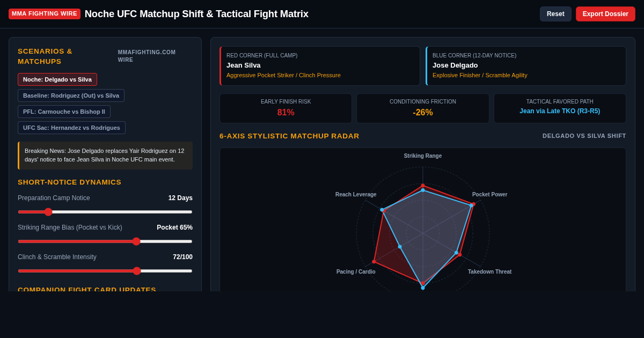Click the Striking Range Bias slider

tap(105, 241)
